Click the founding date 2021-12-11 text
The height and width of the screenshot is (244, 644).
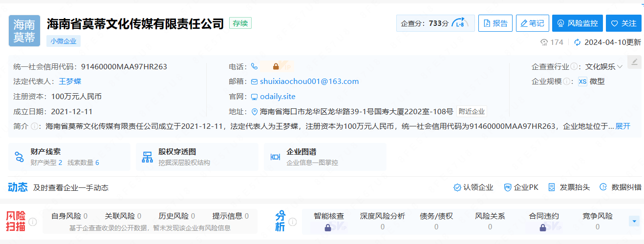coord(71,111)
